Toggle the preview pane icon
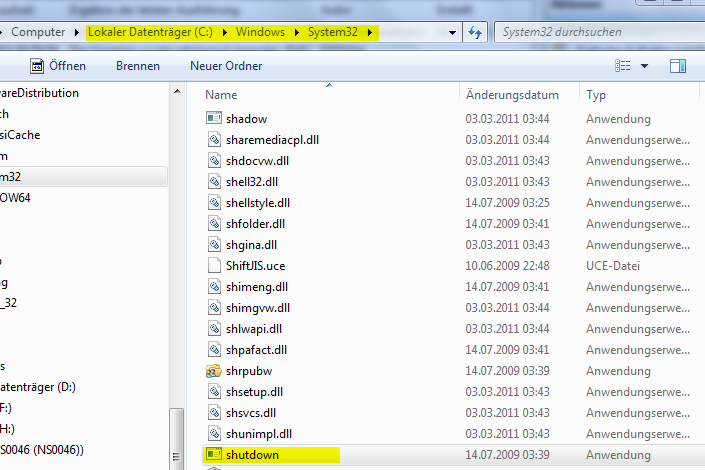The height and width of the screenshot is (470, 705). point(678,66)
